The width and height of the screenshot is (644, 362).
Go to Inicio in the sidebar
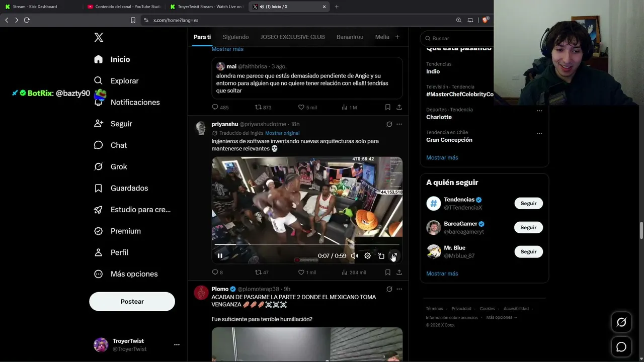coord(112,59)
